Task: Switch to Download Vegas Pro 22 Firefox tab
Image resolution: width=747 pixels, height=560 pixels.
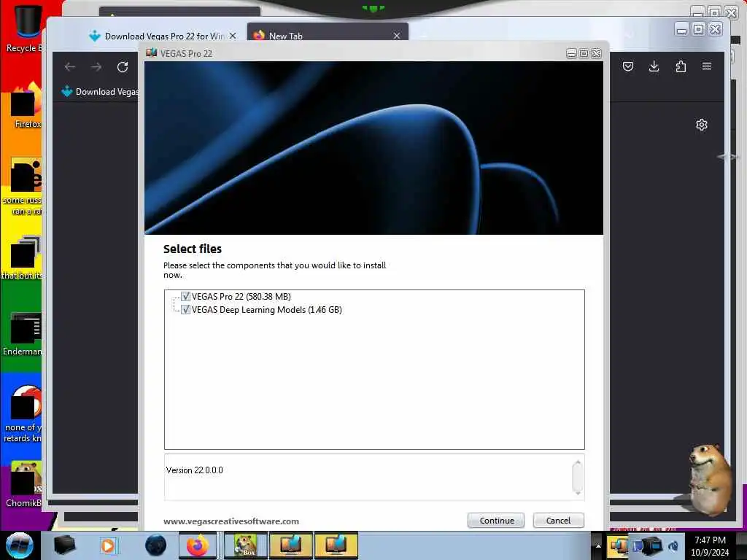Action: pyautogui.click(x=162, y=36)
